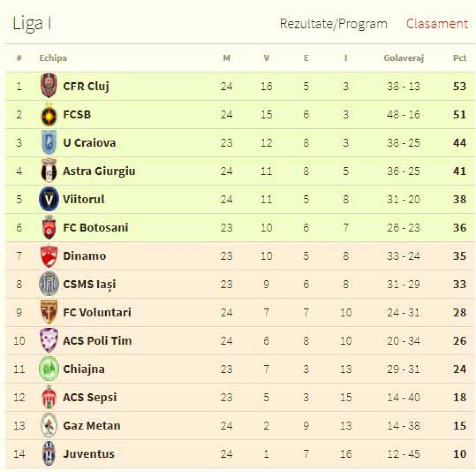Image resolution: width=476 pixels, height=472 pixels.
Task: Click the ACS Poli Tim purple badge
Action: pos(49,341)
